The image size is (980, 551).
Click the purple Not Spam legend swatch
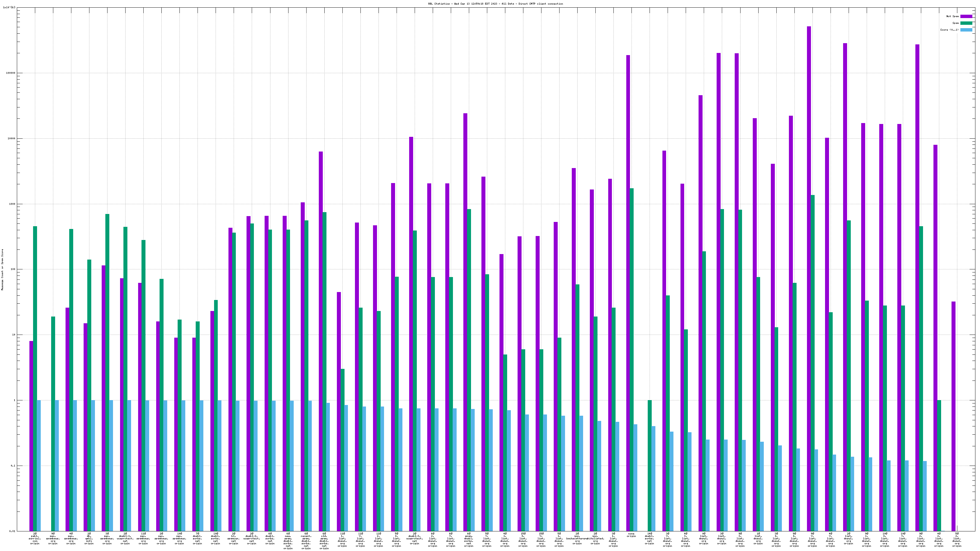pyautogui.click(x=966, y=16)
